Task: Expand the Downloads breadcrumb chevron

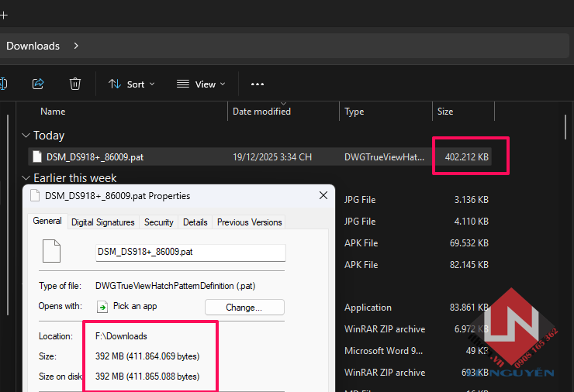Action: pyautogui.click(x=75, y=46)
